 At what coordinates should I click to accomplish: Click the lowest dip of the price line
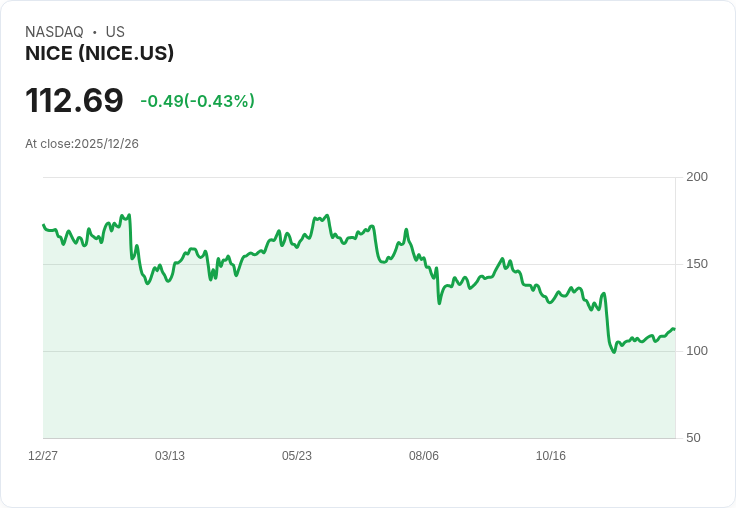(x=614, y=352)
